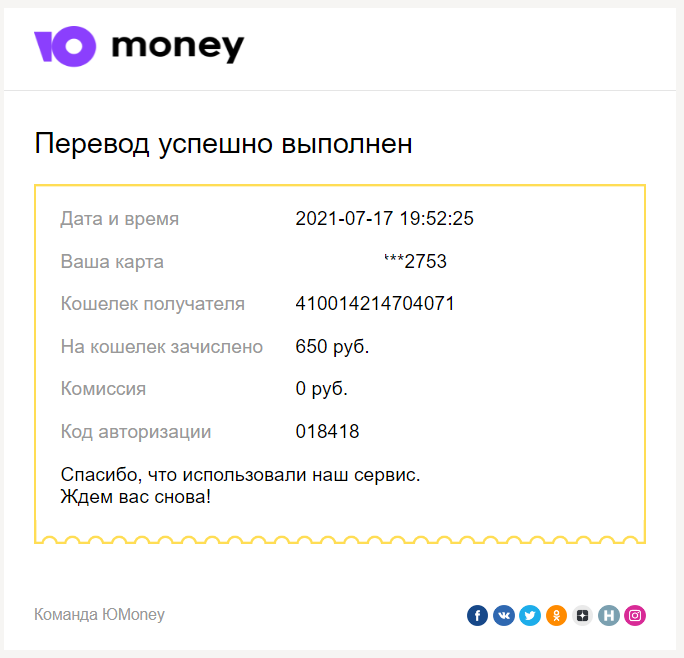The height and width of the screenshot is (658, 684).
Task: Click the 'money' wordmark in header
Action: [178, 48]
